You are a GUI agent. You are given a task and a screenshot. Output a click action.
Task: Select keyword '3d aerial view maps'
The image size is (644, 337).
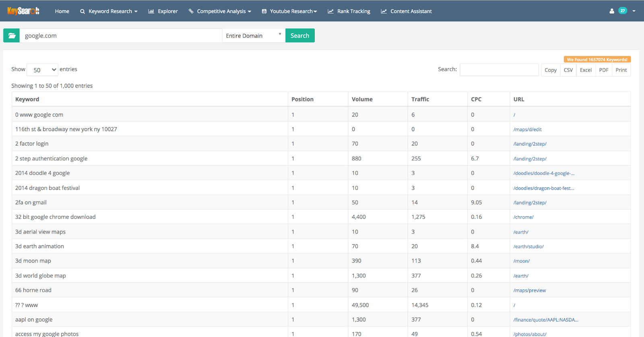[x=40, y=232]
